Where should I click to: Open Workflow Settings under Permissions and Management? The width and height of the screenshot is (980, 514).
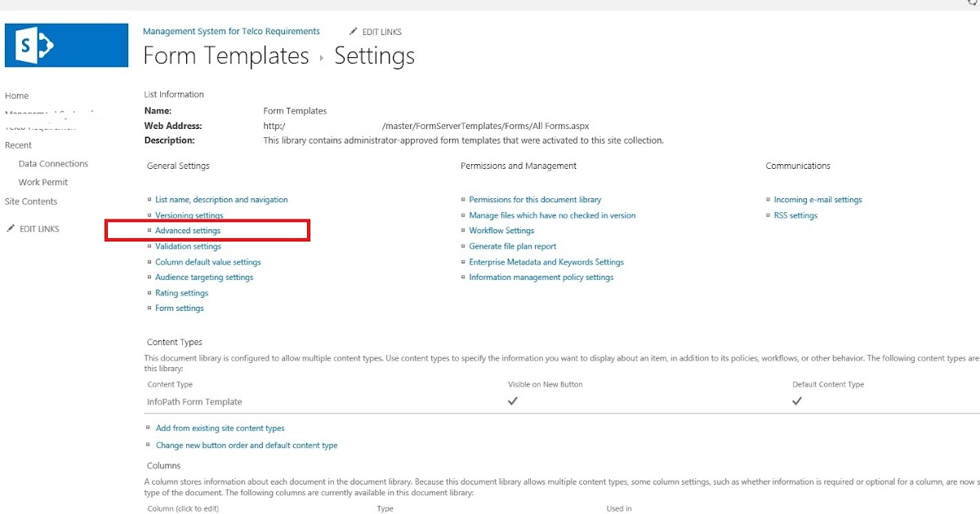(x=501, y=230)
